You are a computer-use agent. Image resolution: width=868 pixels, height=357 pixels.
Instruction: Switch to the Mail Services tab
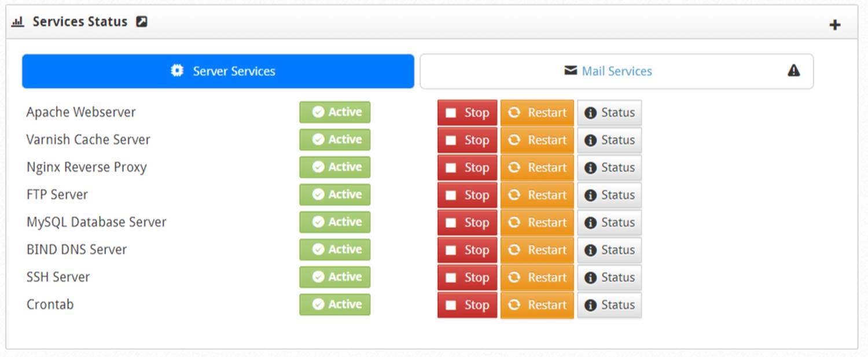(x=616, y=71)
